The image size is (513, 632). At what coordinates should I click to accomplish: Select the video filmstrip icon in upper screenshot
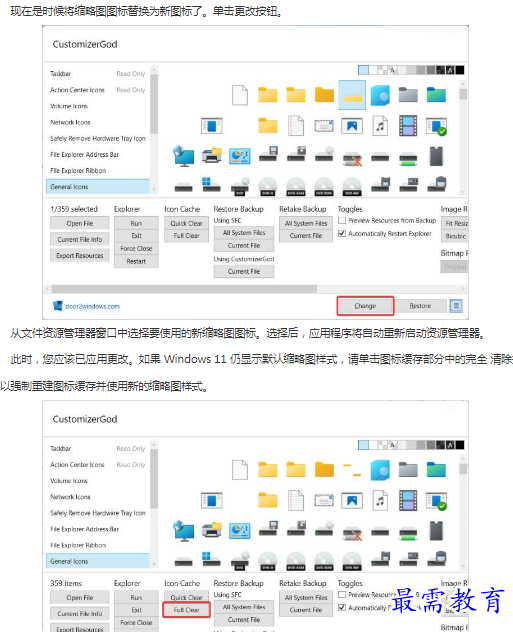click(x=408, y=125)
